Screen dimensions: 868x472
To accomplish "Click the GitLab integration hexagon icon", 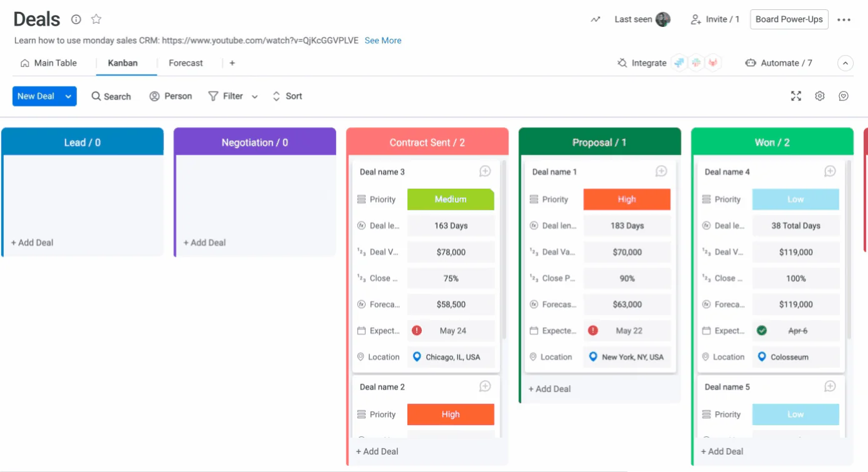I will [x=713, y=63].
